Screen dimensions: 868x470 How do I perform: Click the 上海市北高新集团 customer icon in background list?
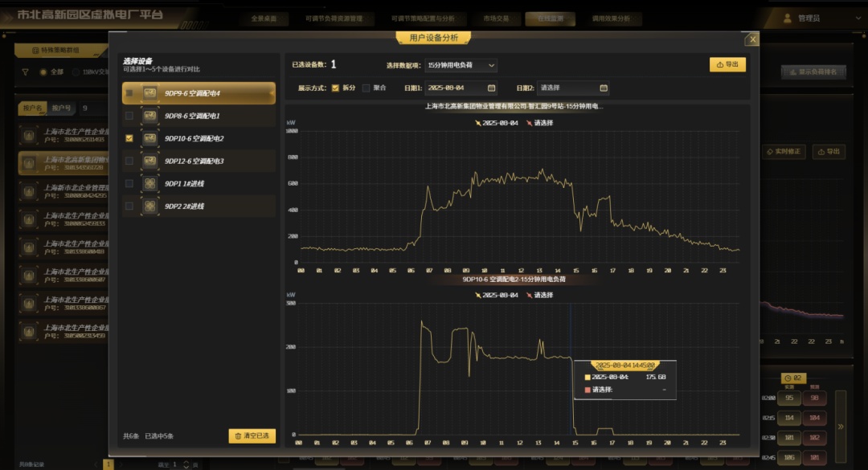point(29,163)
